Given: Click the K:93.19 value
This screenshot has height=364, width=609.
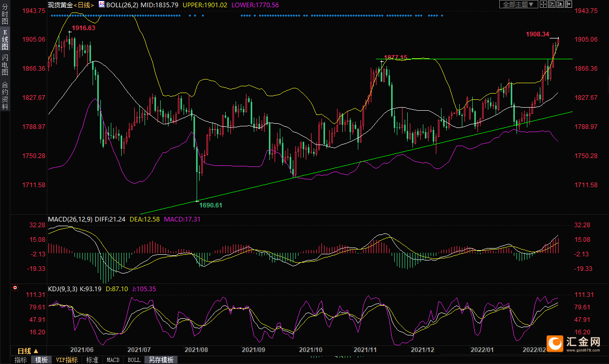Looking at the screenshot, I should tap(90, 289).
